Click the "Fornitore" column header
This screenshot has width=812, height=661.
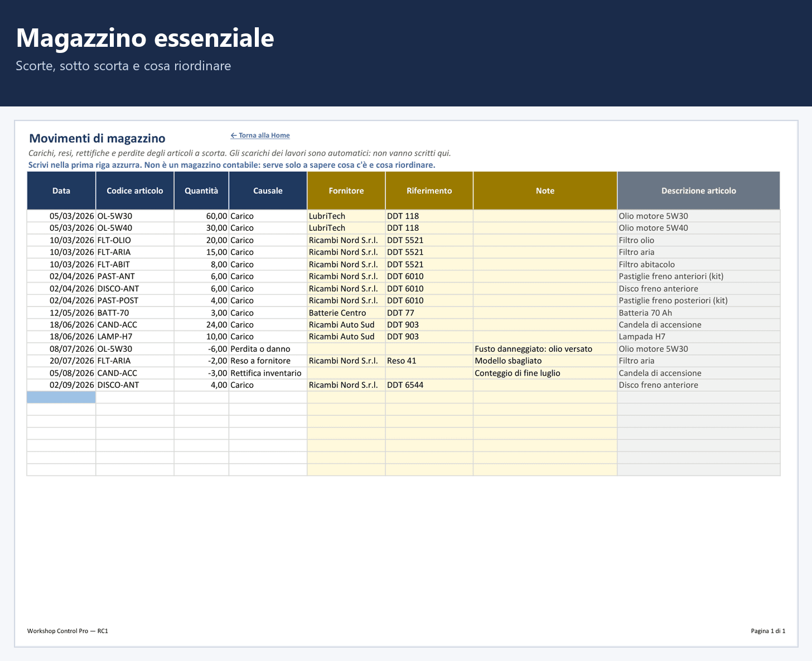click(x=346, y=191)
